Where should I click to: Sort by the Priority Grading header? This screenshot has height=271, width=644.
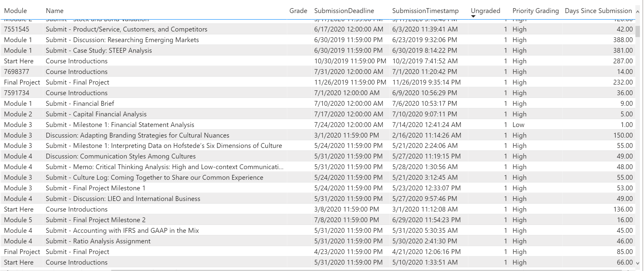536,11
